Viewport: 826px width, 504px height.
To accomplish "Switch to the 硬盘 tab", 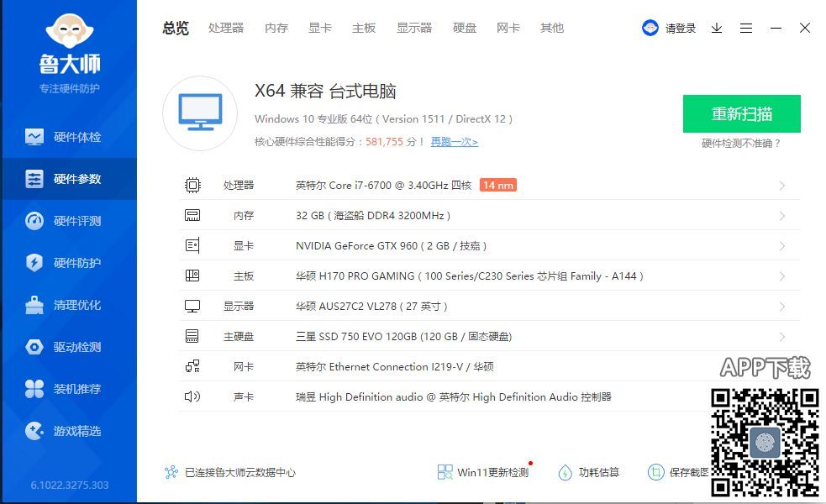I will point(465,28).
